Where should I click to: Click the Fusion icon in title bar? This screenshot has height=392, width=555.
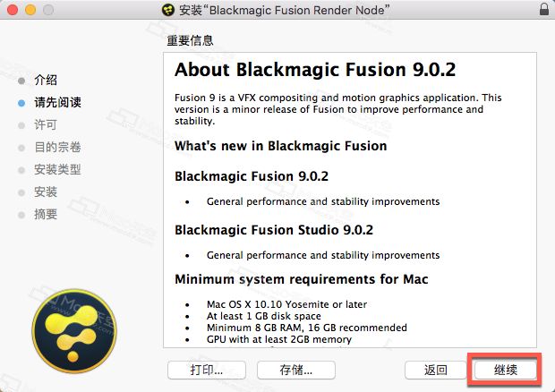tap(168, 10)
